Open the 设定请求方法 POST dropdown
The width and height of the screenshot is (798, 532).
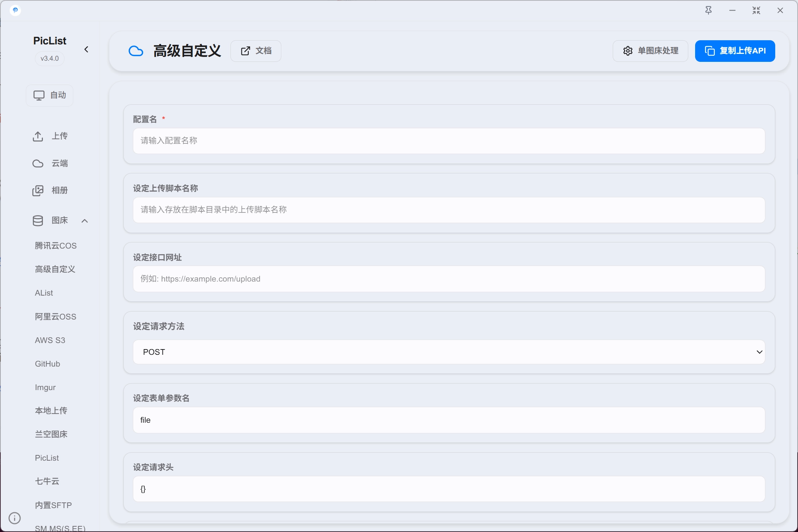pyautogui.click(x=449, y=352)
